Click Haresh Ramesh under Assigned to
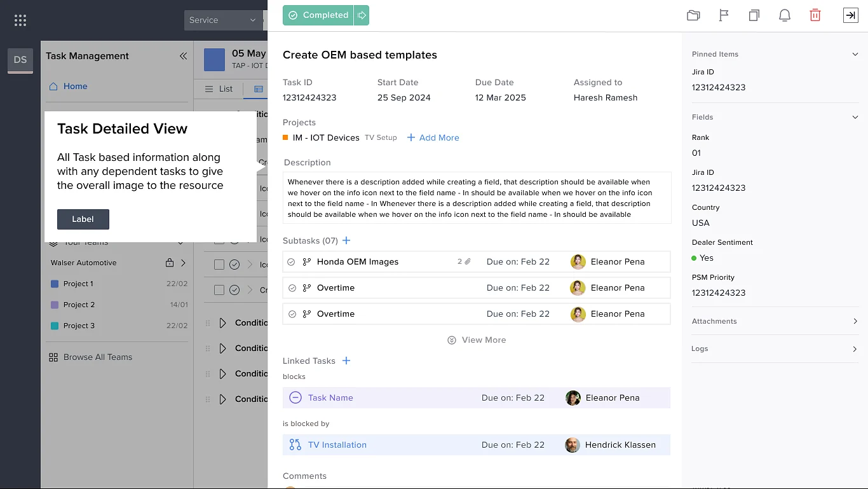868x489 pixels. click(606, 98)
